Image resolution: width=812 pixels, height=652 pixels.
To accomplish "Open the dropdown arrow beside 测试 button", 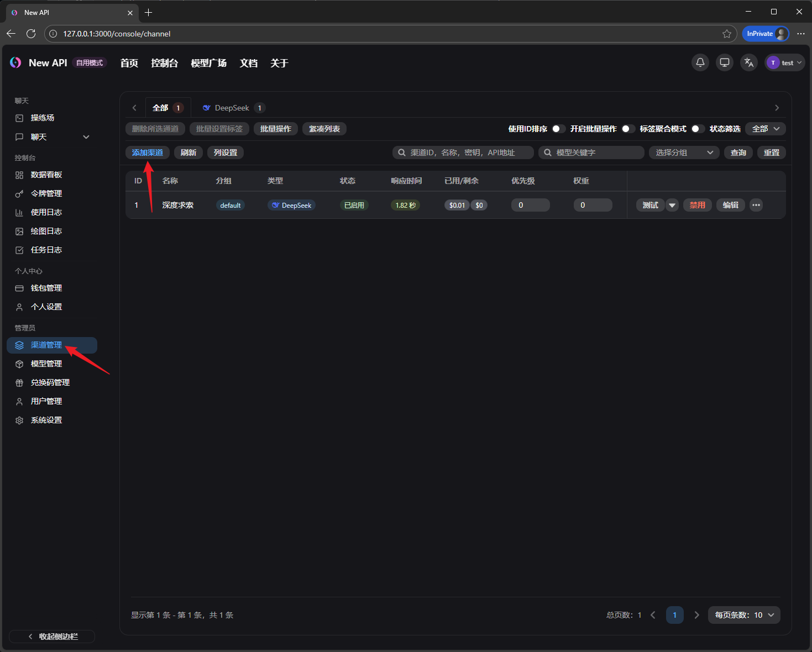I will pyautogui.click(x=672, y=205).
